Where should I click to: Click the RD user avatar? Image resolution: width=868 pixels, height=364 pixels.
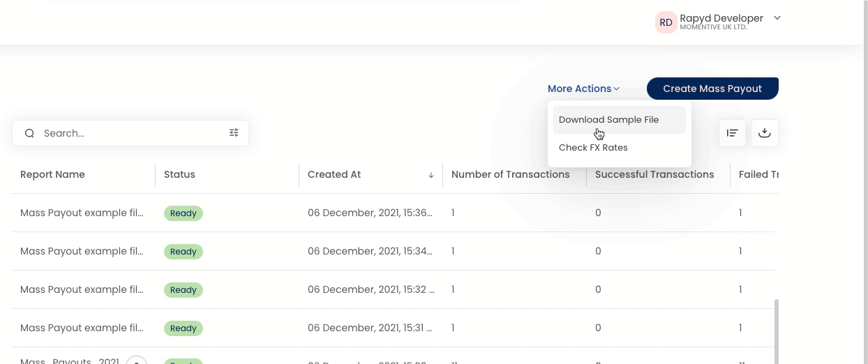click(x=666, y=22)
